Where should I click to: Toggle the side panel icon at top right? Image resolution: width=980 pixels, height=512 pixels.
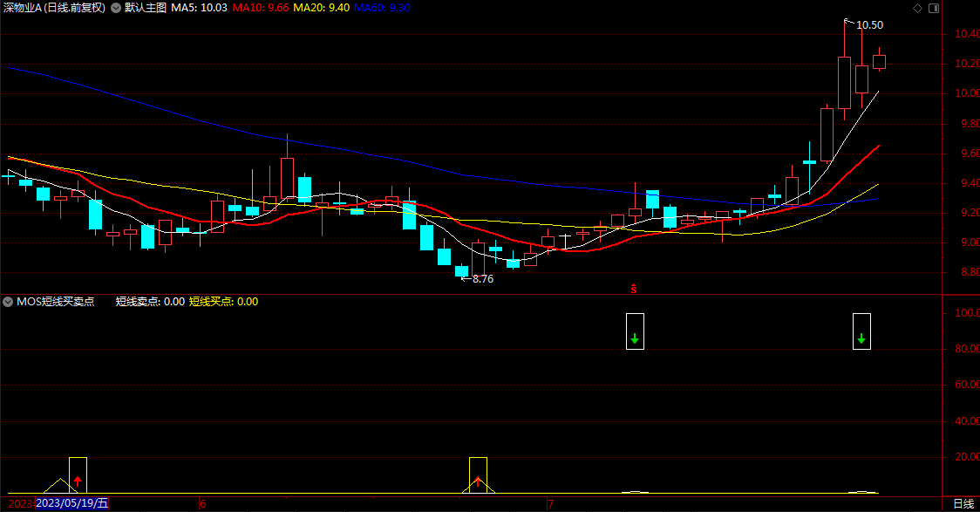pos(934,8)
